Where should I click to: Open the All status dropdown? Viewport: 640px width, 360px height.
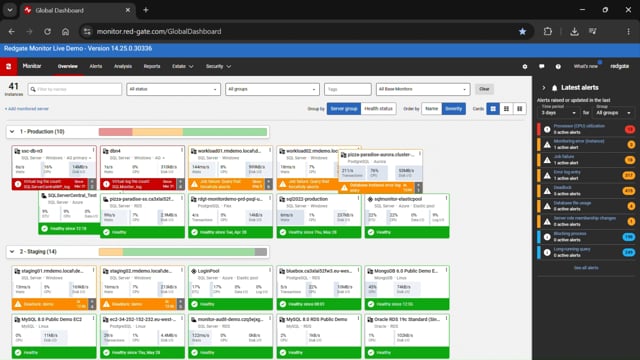click(173, 89)
